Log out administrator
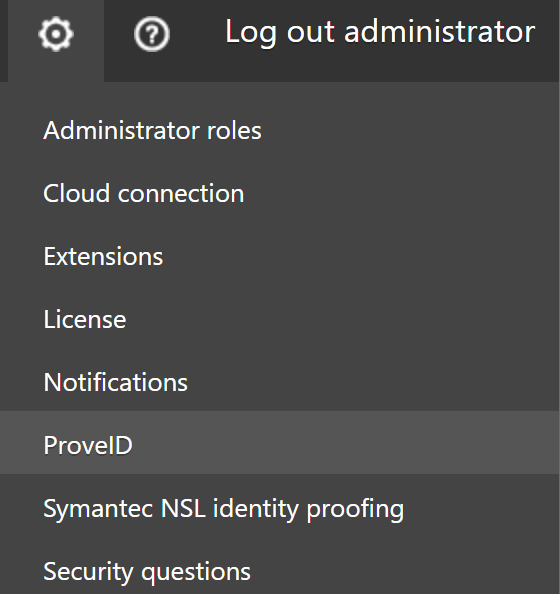560x594 pixels. click(x=380, y=33)
